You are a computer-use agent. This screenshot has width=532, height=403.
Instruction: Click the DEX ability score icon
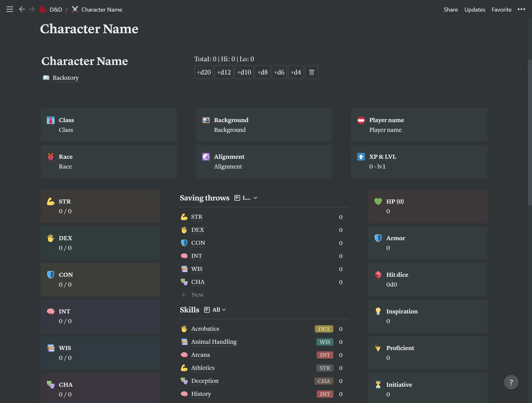tap(51, 238)
